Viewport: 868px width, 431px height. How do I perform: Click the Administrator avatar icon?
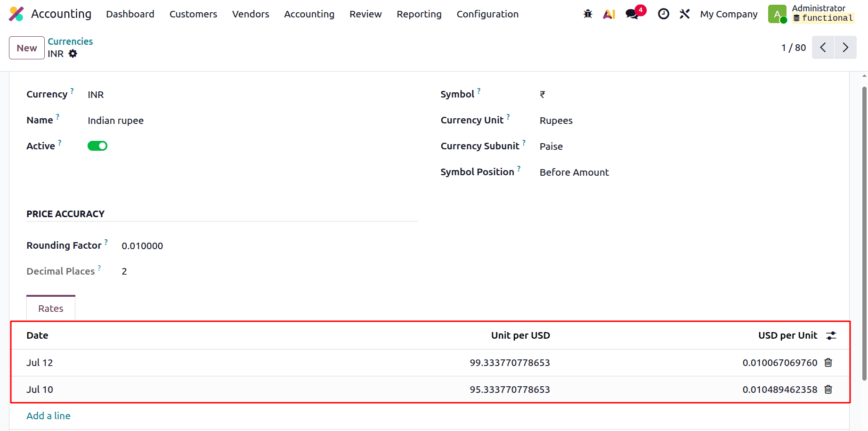coord(777,14)
